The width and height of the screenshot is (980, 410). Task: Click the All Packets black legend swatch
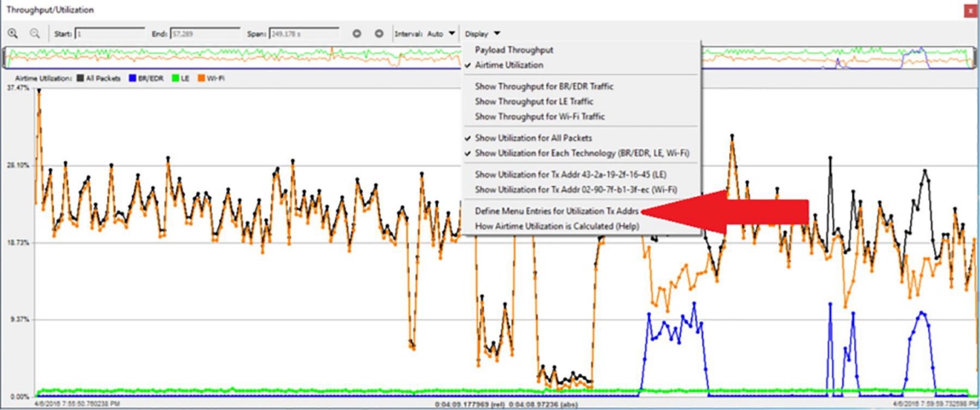(79, 77)
